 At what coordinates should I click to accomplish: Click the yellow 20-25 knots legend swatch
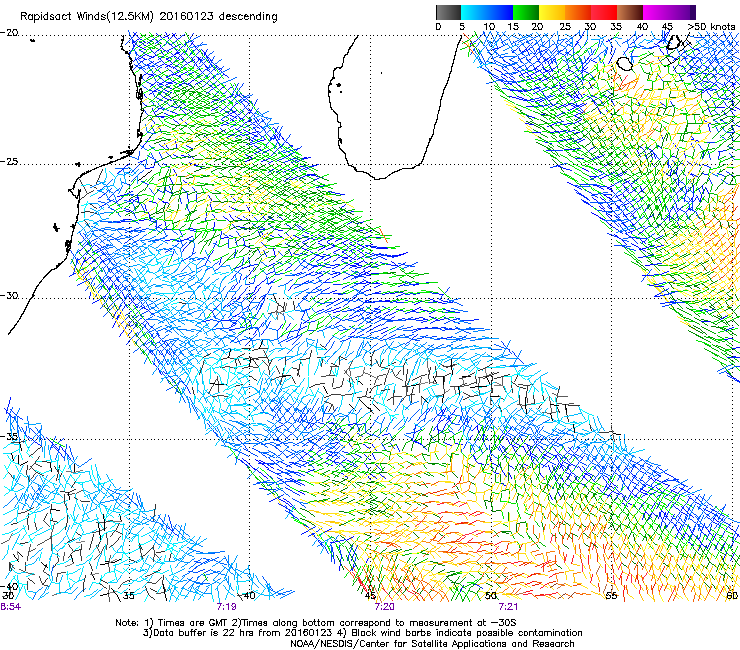(x=552, y=12)
